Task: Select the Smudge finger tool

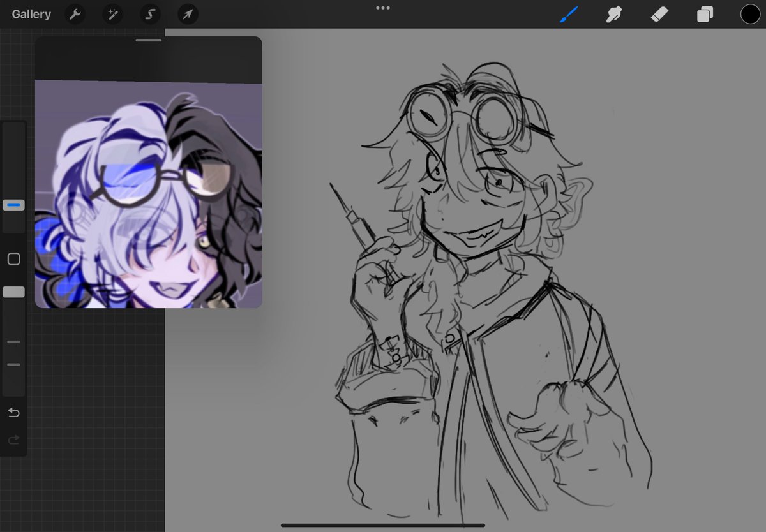Action: pyautogui.click(x=613, y=14)
